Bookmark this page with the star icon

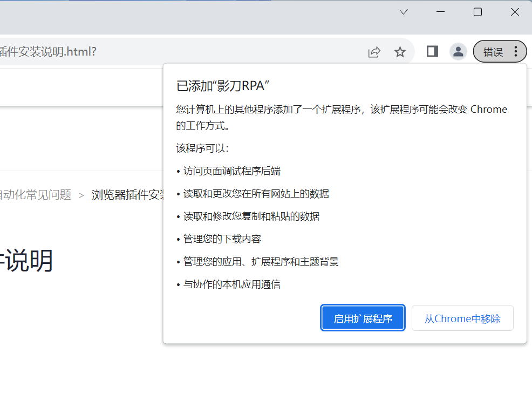[x=400, y=52]
